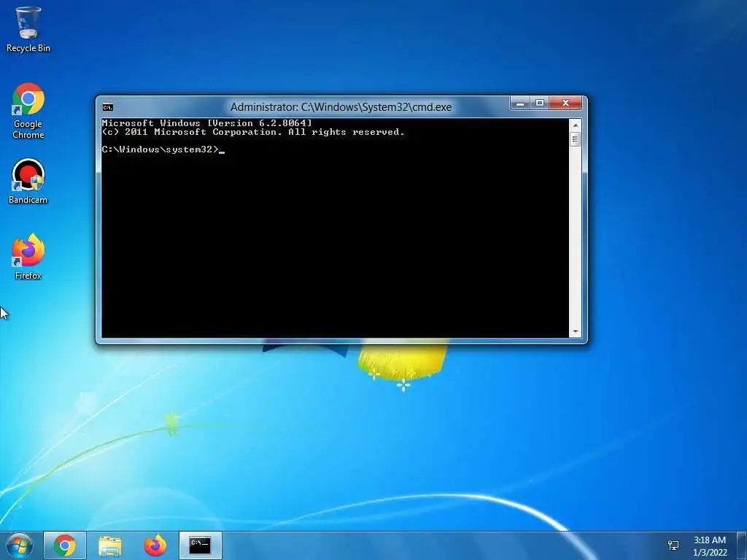The image size is (747, 560).
Task: Open the cmd window system menu icon
Action: click(108, 107)
